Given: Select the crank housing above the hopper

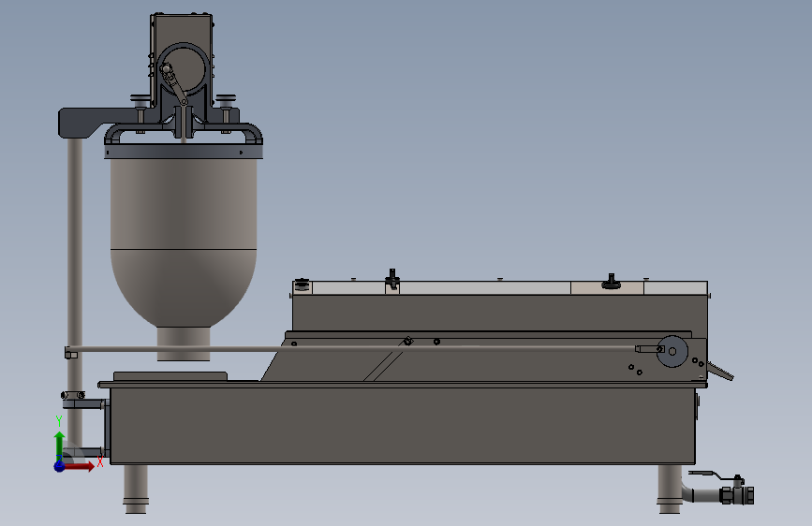Looking at the screenshot, I should coord(183,60).
